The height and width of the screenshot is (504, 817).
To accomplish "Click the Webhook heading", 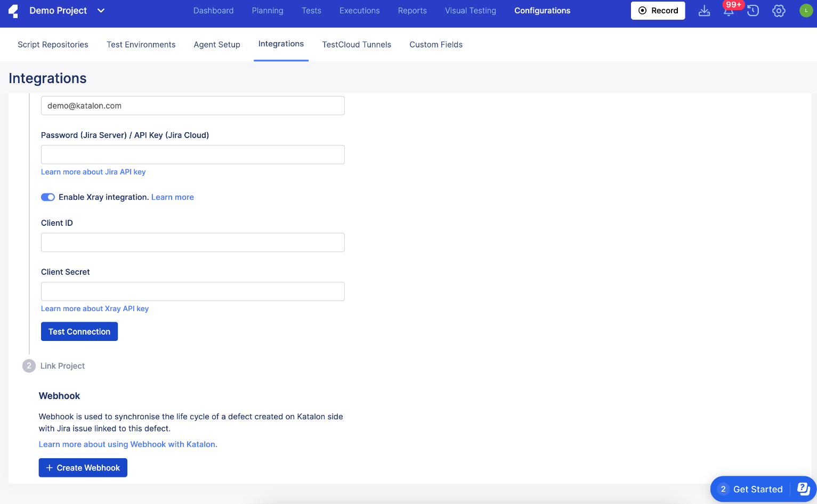I will click(59, 396).
